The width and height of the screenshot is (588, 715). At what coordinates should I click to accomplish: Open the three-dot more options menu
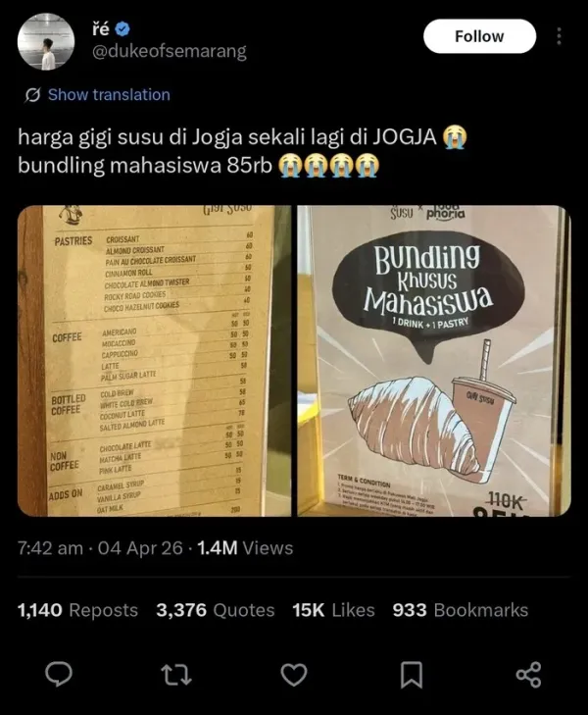559,36
